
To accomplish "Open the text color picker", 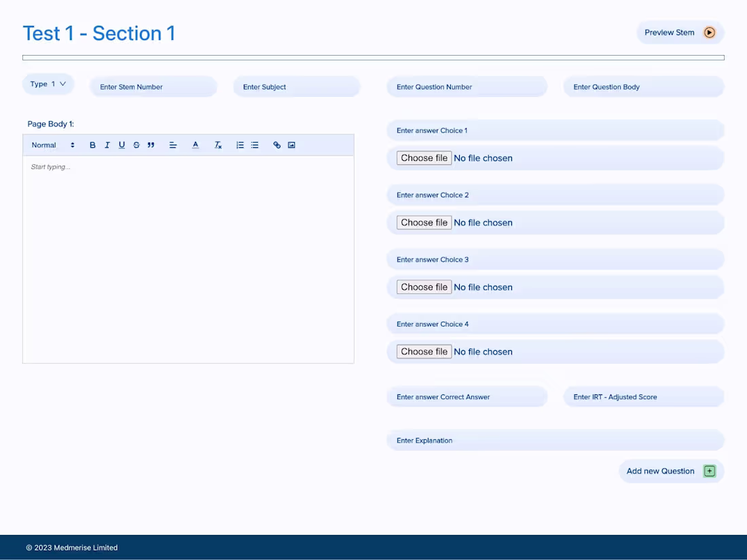I will (195, 145).
